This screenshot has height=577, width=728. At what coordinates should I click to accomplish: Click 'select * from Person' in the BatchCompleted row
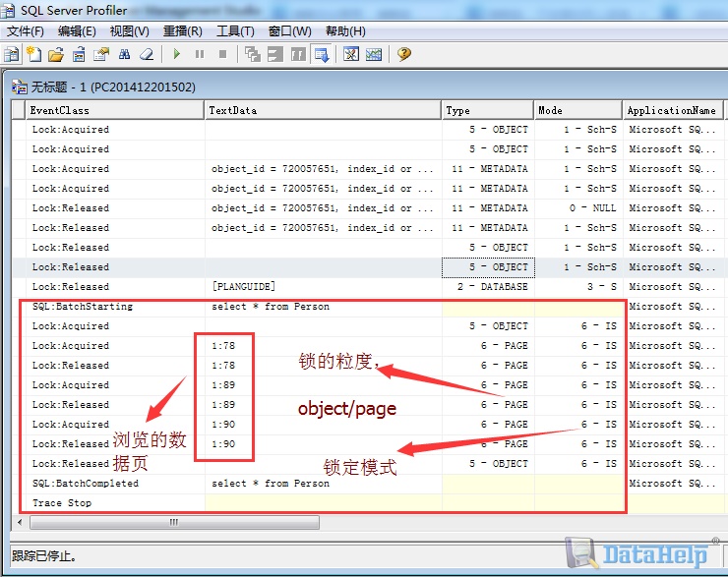point(271,484)
